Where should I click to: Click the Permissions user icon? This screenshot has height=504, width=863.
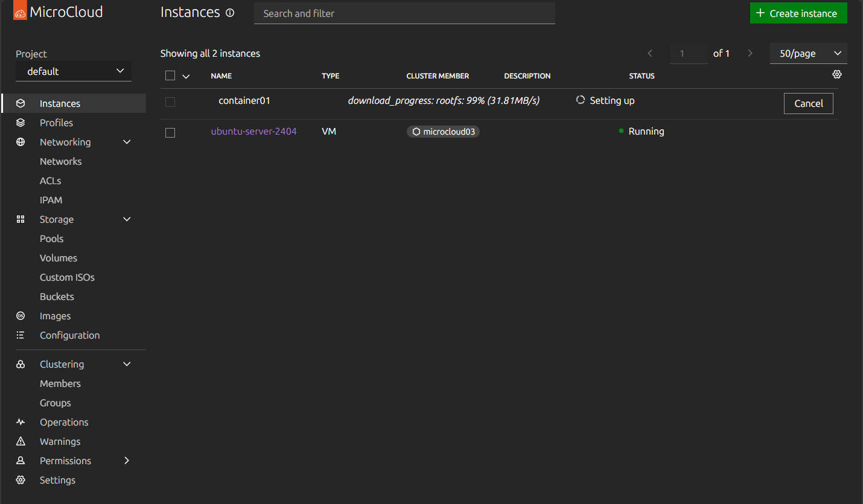21,461
